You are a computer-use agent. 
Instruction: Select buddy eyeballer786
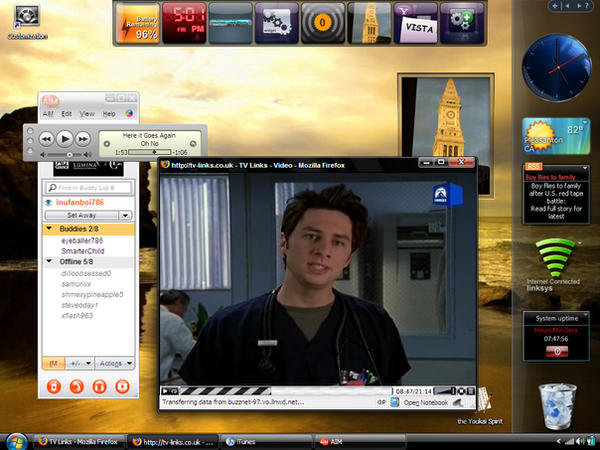pos(82,240)
